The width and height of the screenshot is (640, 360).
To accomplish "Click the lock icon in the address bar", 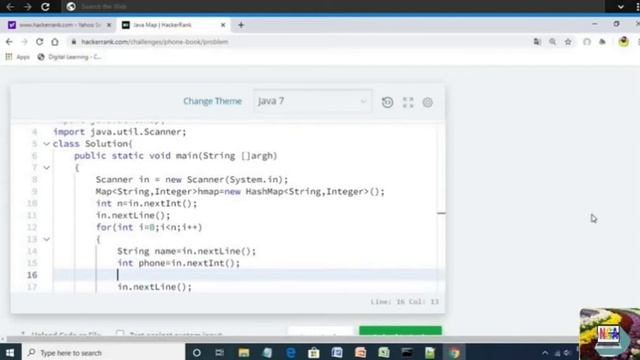I will tap(74, 42).
